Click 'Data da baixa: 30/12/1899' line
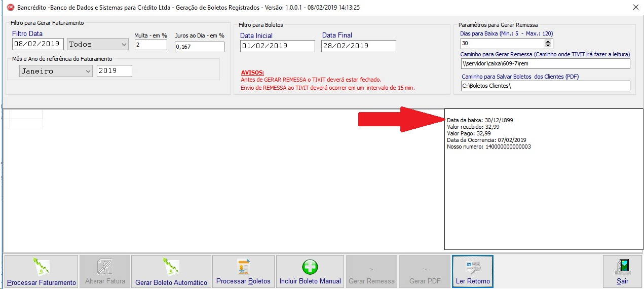 (x=480, y=120)
